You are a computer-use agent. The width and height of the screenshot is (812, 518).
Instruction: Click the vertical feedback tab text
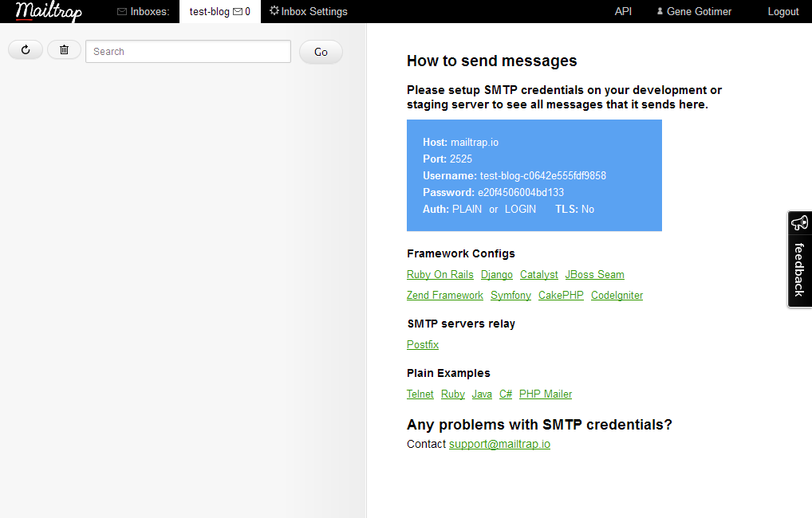799,269
